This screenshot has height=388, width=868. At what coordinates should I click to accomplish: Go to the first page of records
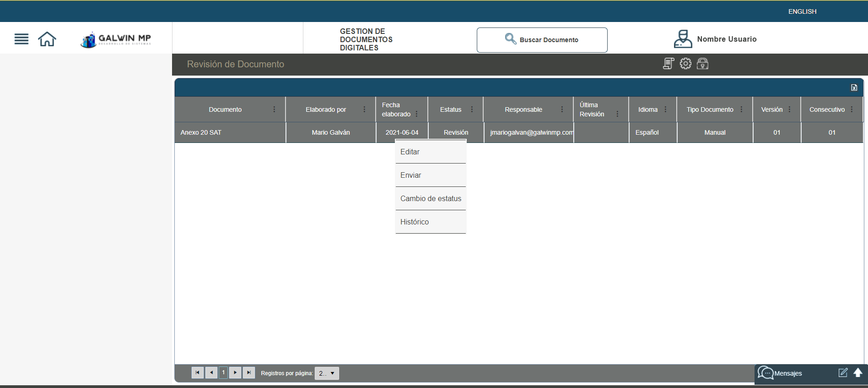point(197,373)
